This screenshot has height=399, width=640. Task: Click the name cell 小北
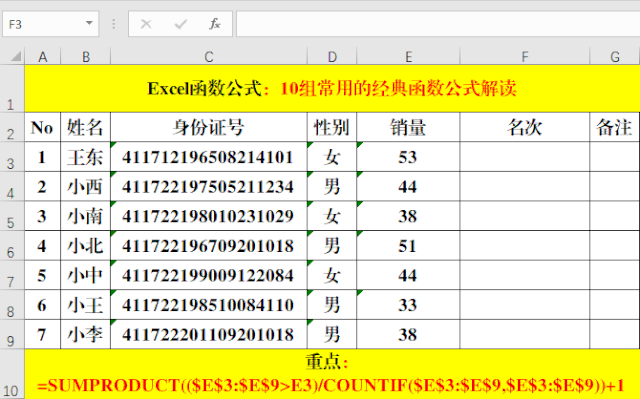coord(85,246)
